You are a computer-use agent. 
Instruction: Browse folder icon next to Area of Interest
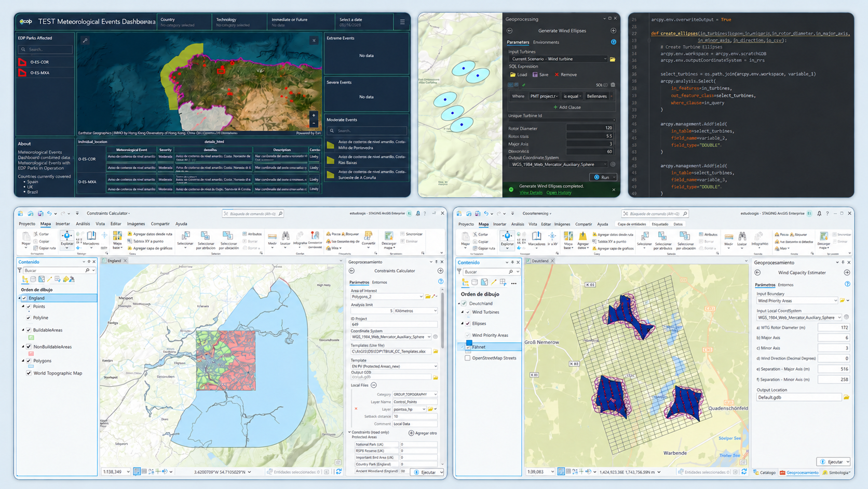pyautogui.click(x=428, y=297)
